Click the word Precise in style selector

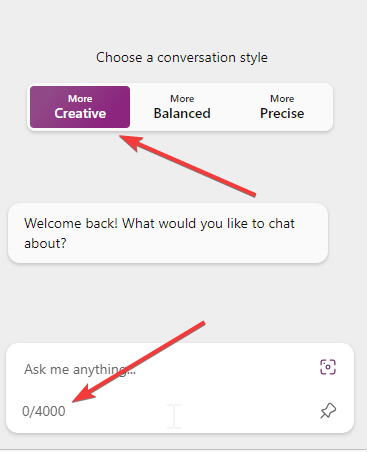tap(282, 113)
